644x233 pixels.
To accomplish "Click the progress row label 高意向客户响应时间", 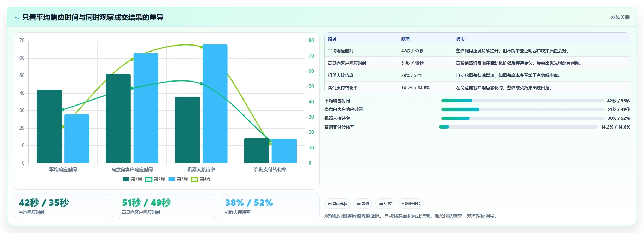I will (344, 109).
